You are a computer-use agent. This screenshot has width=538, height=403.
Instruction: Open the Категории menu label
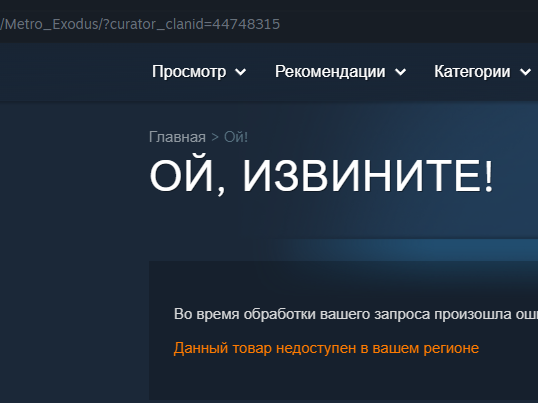[472, 72]
